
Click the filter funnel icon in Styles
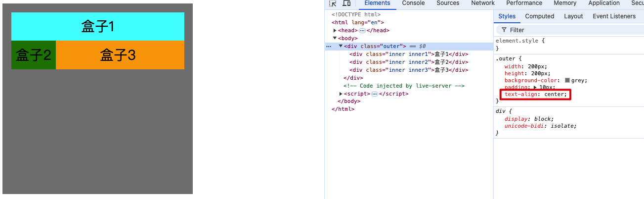[x=504, y=30]
